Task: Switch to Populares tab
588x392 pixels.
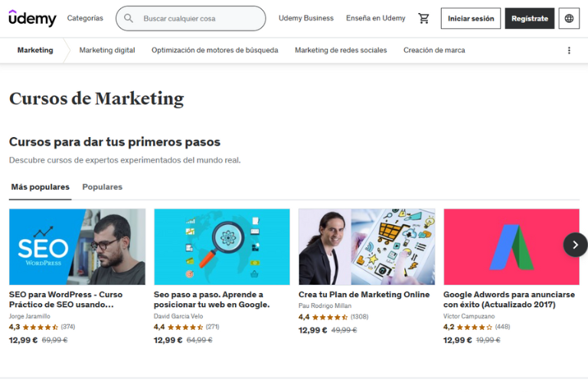Action: click(x=103, y=187)
